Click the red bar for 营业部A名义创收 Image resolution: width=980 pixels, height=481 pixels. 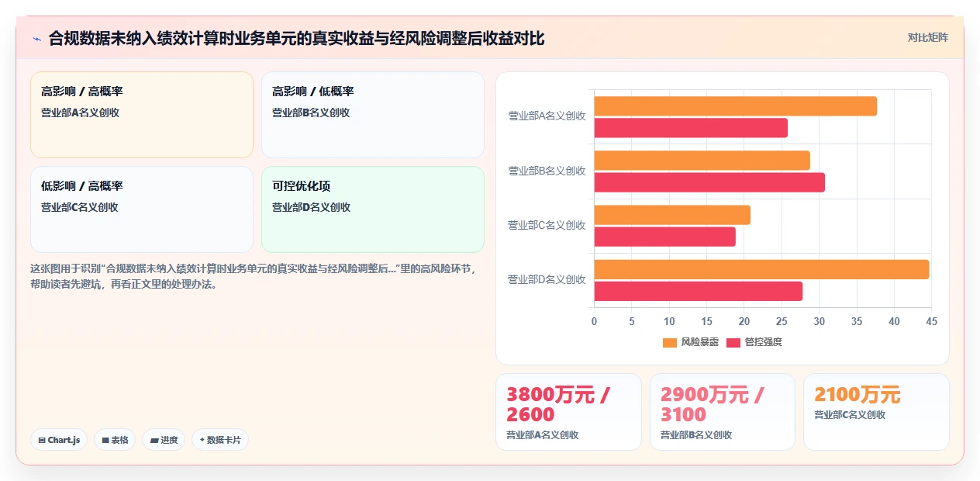[x=691, y=128]
